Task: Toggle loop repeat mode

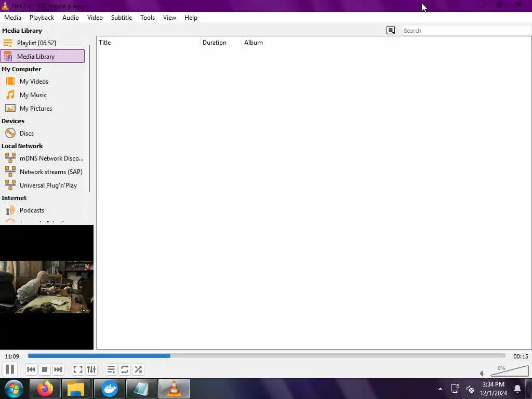Action: (x=125, y=369)
